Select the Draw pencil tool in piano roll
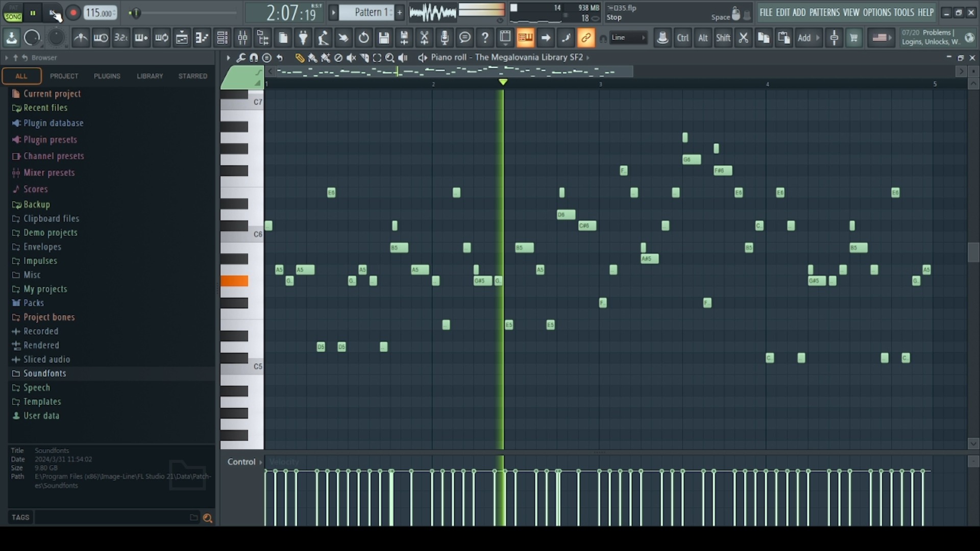Image resolution: width=980 pixels, height=551 pixels. pyautogui.click(x=300, y=58)
